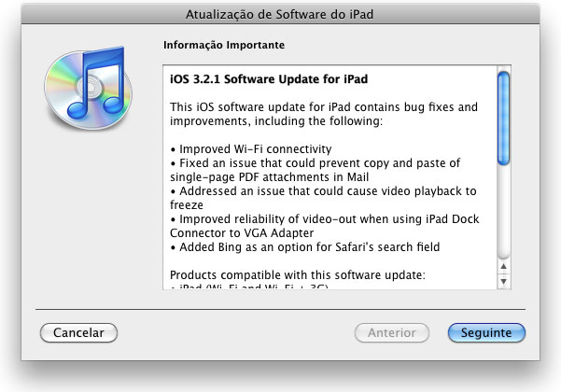Viewport: 561px width, 392px height.
Task: Click the partially visible iPad Wi-Fi line
Action: click(249, 287)
